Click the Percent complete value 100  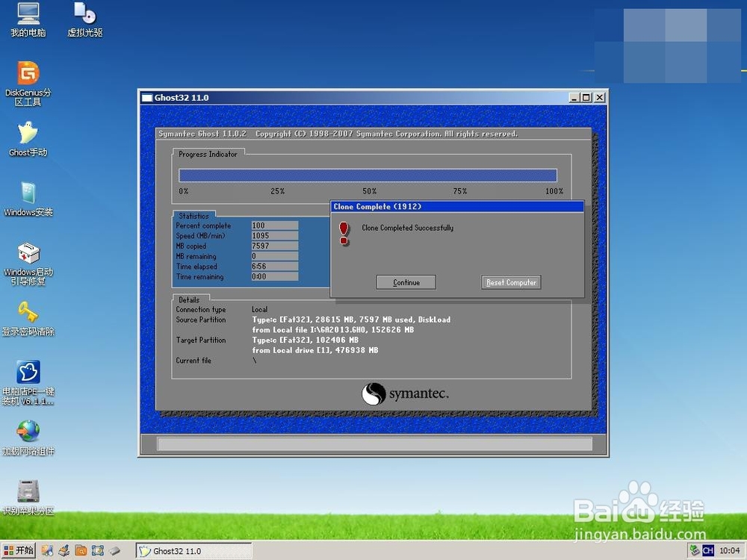[x=275, y=225]
